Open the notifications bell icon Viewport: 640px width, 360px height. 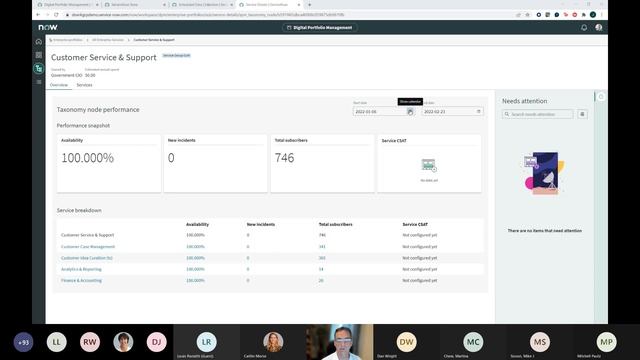(584, 27)
